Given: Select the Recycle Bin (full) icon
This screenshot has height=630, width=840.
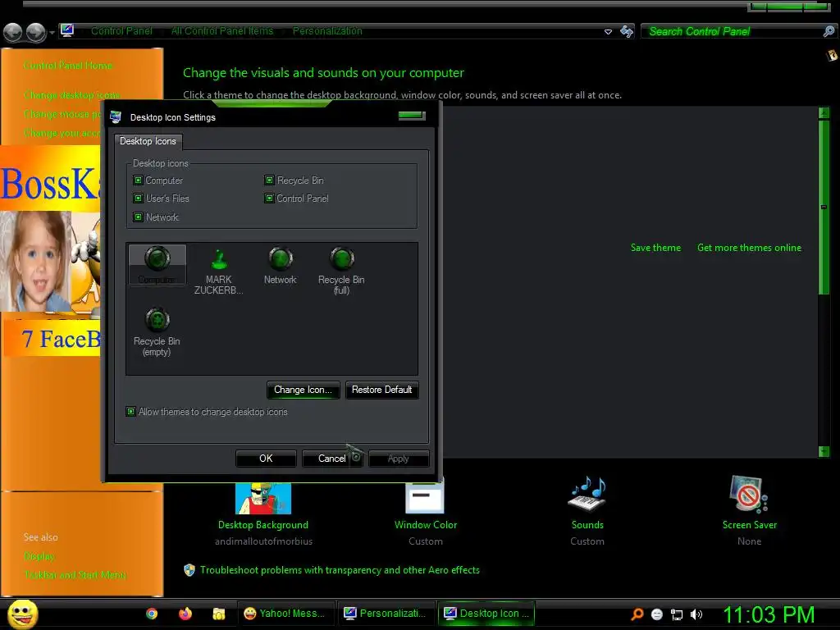Looking at the screenshot, I should point(341,271).
